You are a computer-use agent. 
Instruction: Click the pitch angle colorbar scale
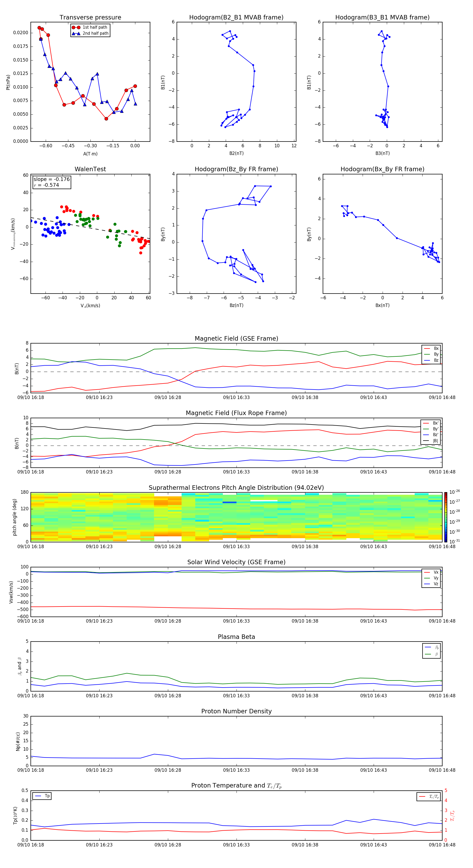click(x=446, y=517)
